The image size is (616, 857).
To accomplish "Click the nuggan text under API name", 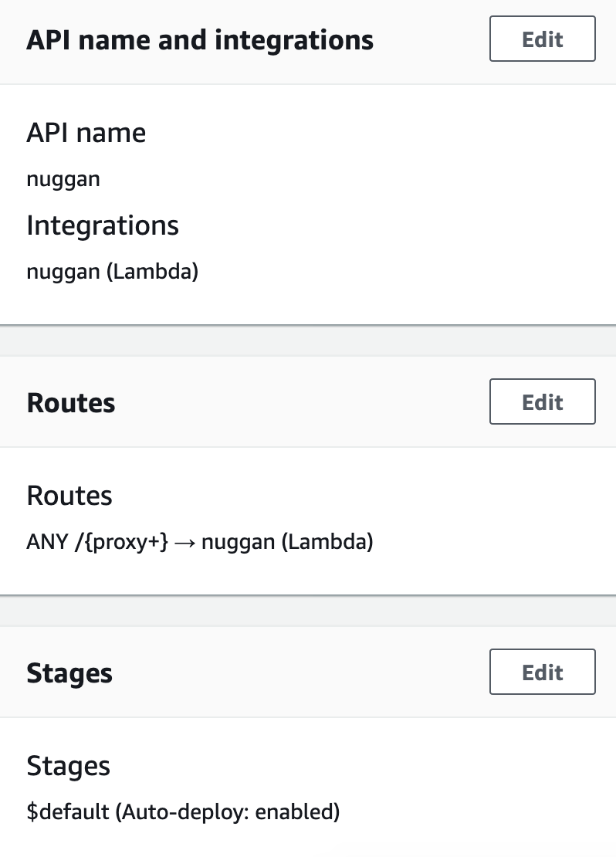I will [x=63, y=178].
